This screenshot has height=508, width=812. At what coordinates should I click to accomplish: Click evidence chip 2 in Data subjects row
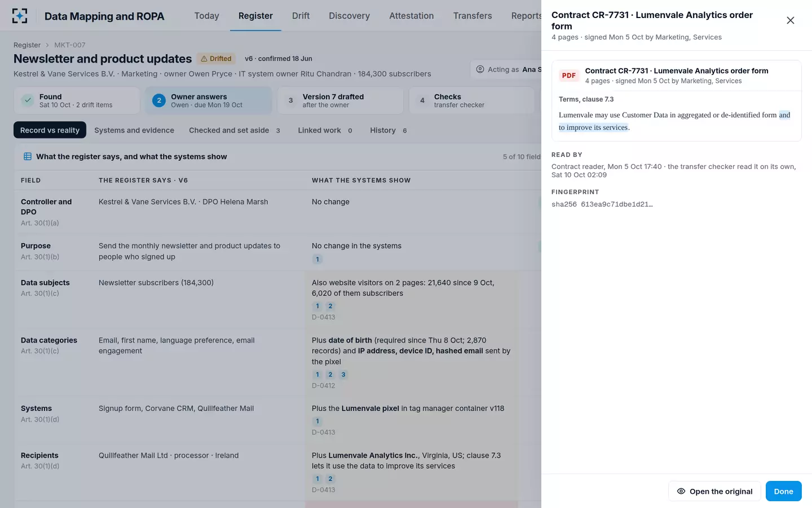330,306
